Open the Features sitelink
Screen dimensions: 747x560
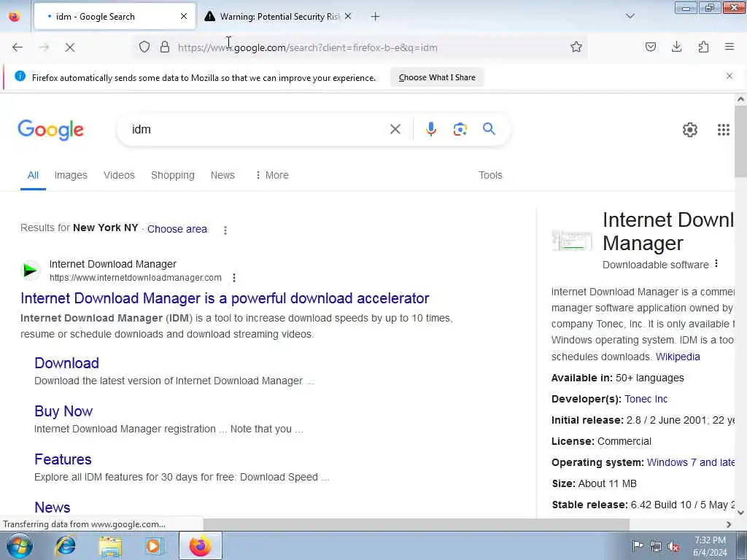(x=63, y=459)
